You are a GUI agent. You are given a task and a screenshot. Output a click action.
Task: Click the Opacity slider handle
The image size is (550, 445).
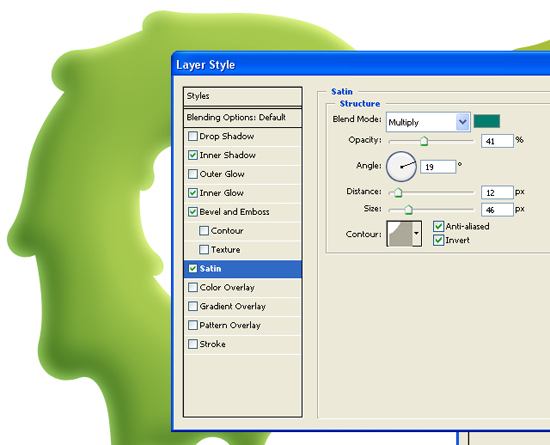point(424,141)
